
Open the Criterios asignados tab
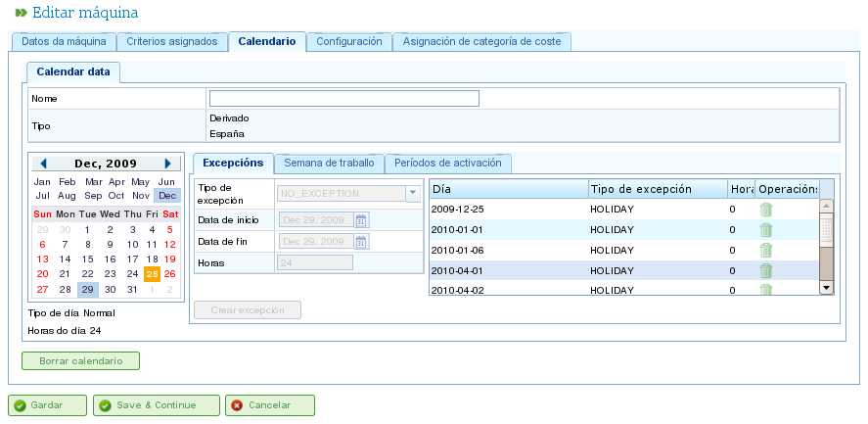172,42
